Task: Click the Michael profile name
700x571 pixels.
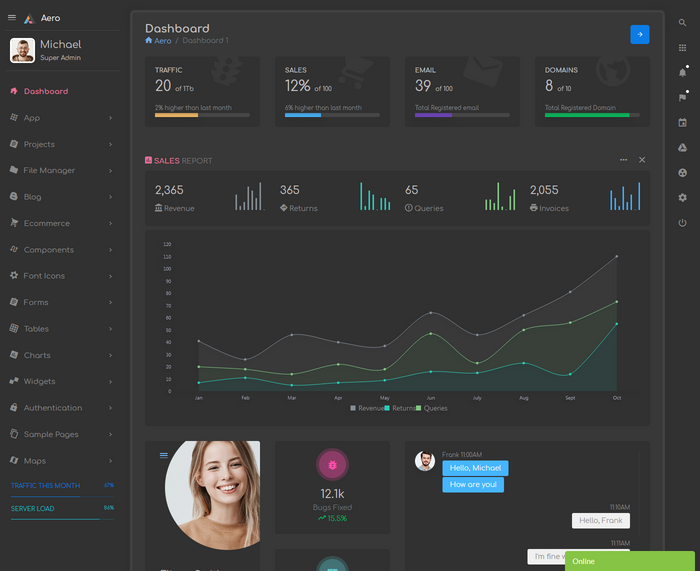Action: click(x=61, y=44)
